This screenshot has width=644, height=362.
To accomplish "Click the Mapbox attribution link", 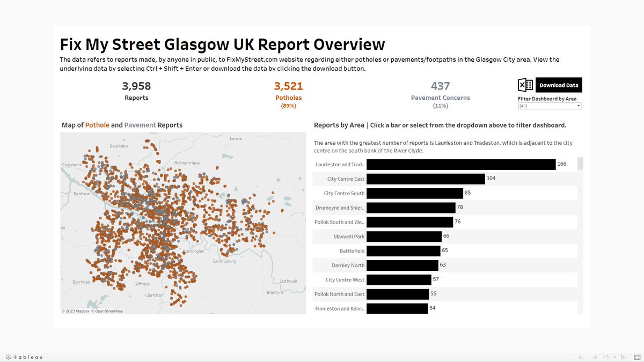I will tap(75, 311).
